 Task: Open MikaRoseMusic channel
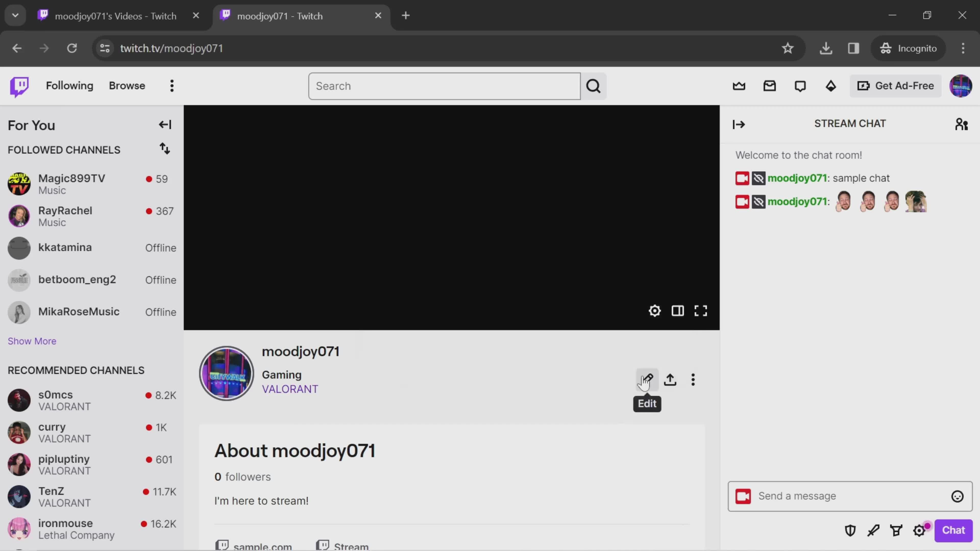91,312
